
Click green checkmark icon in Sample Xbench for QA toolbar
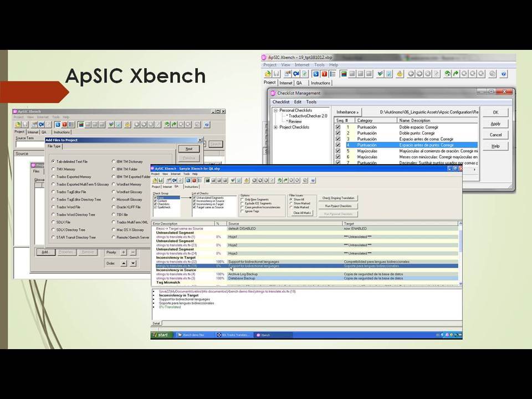(233, 181)
